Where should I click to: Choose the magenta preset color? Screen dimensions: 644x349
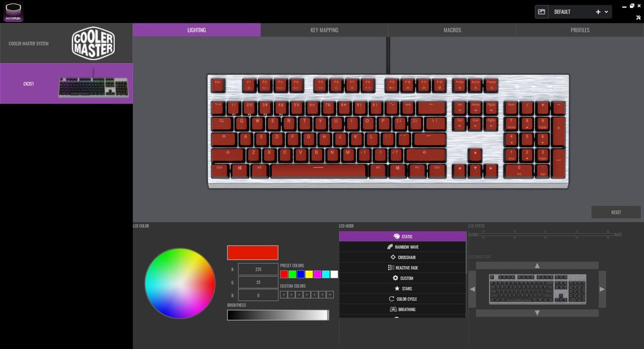[317, 274]
